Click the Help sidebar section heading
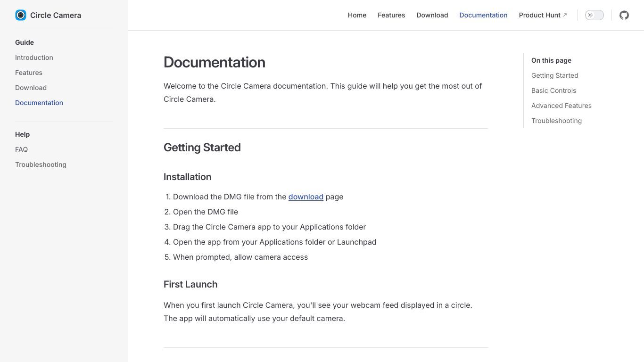 22,134
